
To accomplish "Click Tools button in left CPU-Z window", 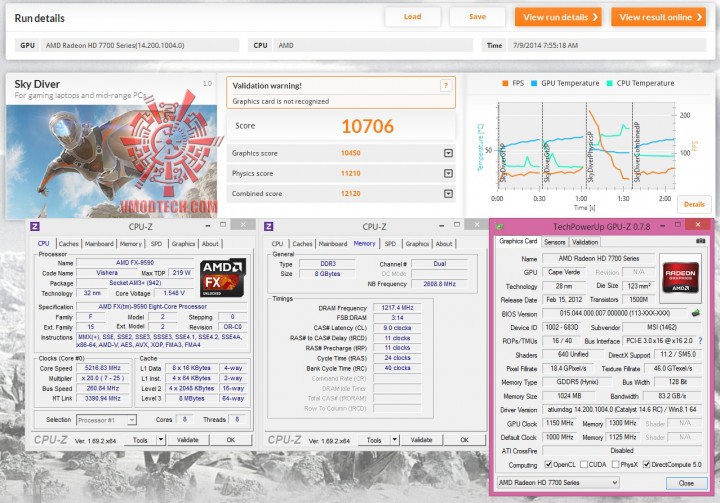I will point(140,440).
